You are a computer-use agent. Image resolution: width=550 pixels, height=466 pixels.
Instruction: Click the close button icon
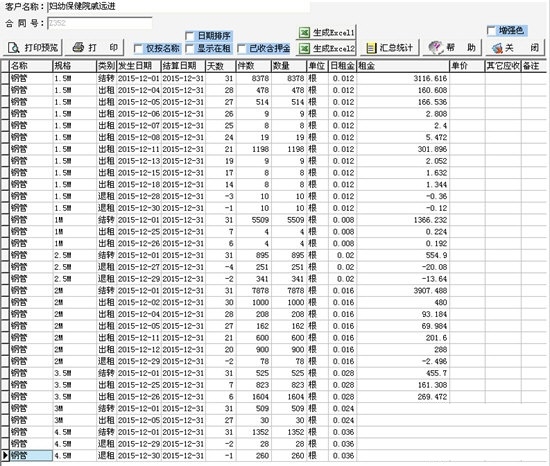[x=497, y=48]
